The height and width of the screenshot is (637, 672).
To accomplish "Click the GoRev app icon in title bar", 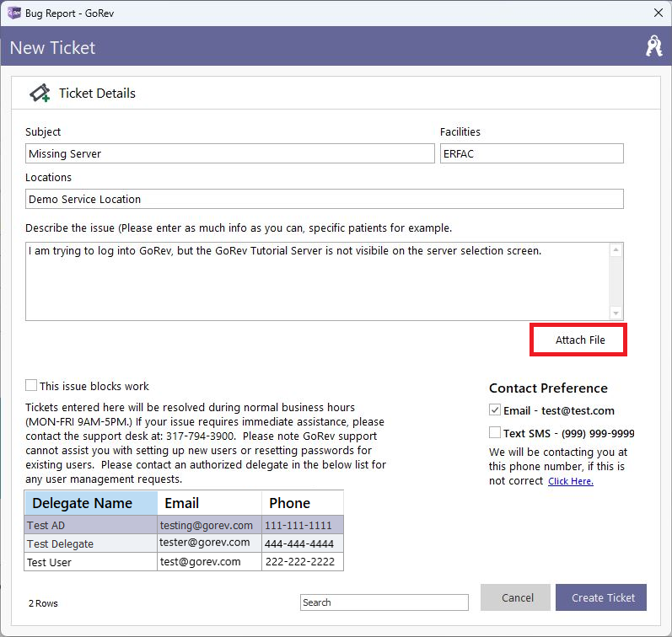I will tap(13, 13).
